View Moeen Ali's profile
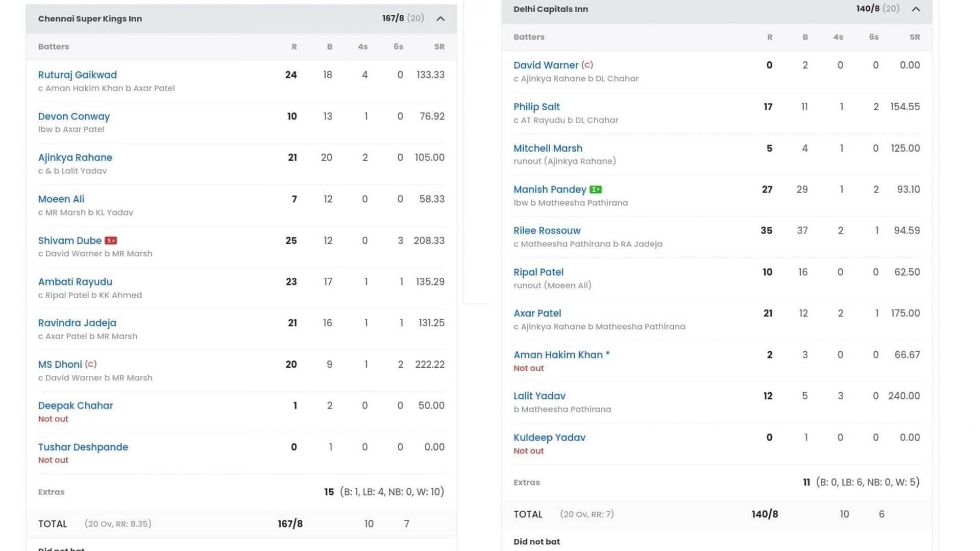Screen dimensions: 980x551 click(x=61, y=199)
